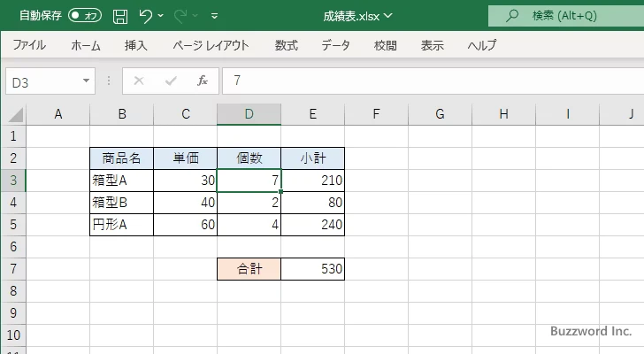
Task: Click into the 検索 (Alt+Q) search box
Action: [566, 16]
